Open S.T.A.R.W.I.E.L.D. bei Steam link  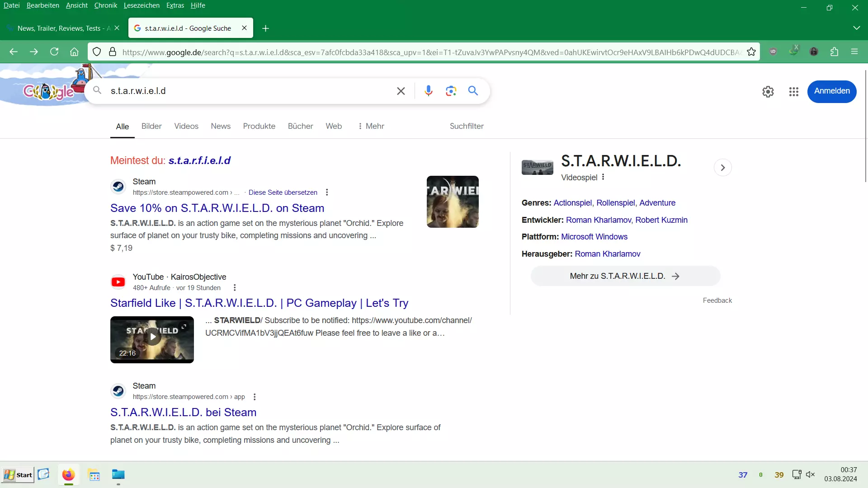pos(183,412)
